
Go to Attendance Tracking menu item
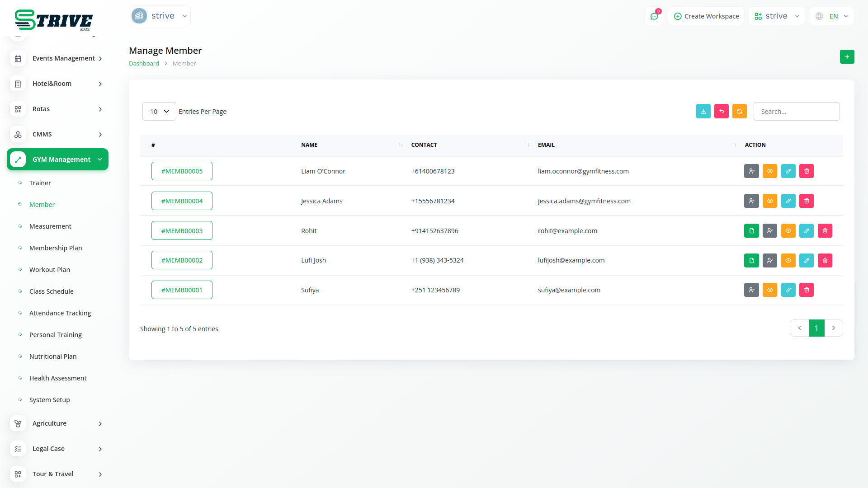click(60, 313)
